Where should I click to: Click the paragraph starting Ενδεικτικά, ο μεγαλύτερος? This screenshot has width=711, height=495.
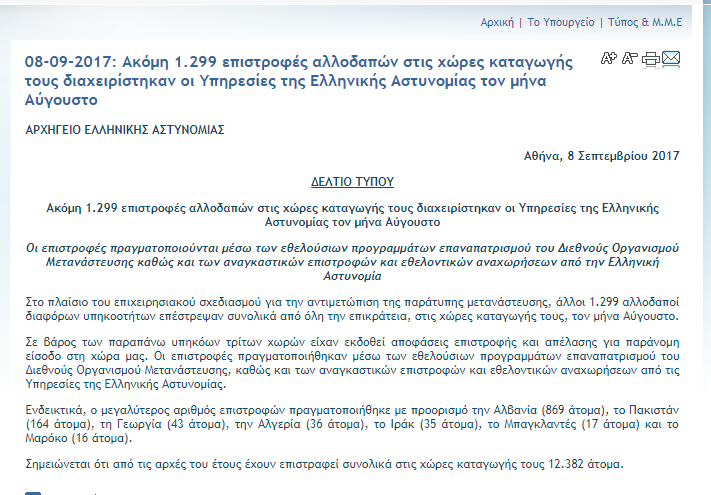[x=352, y=424]
